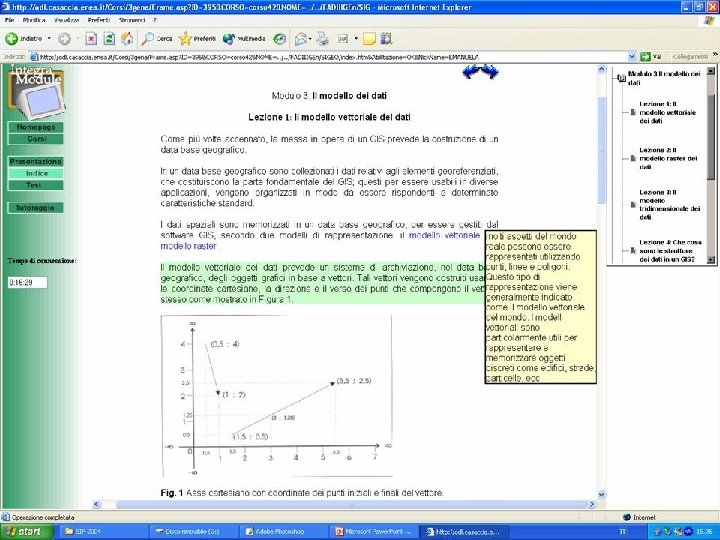
Task: Click the tree panel scroll-up arrow
Action: 711,71
